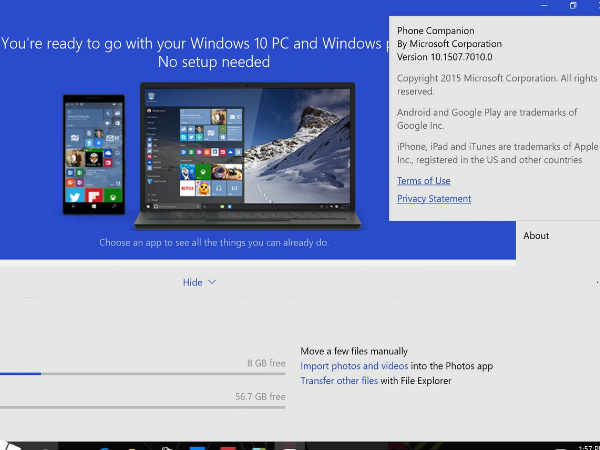This screenshot has height=450, width=600.
Task: Click the 56.7 GB free storage bar
Action: pyautogui.click(x=142, y=407)
